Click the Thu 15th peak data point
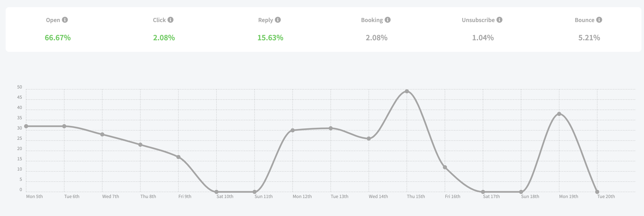644x216 pixels. point(407,91)
